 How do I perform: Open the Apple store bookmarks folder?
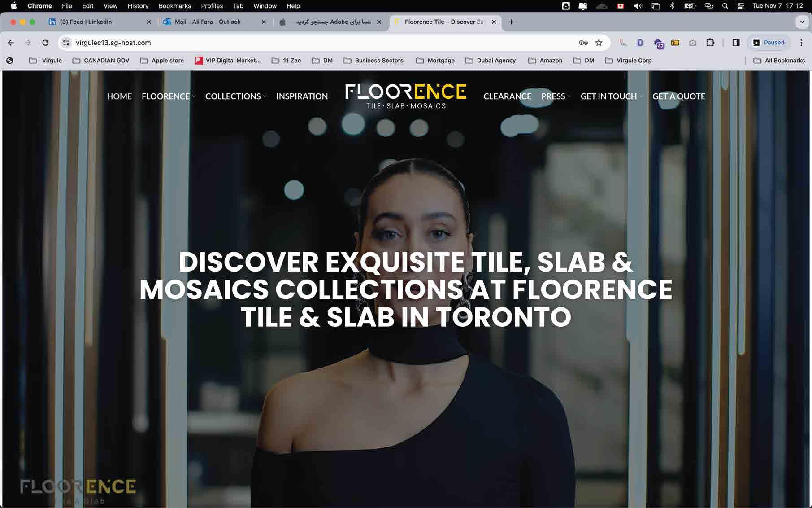click(x=162, y=61)
